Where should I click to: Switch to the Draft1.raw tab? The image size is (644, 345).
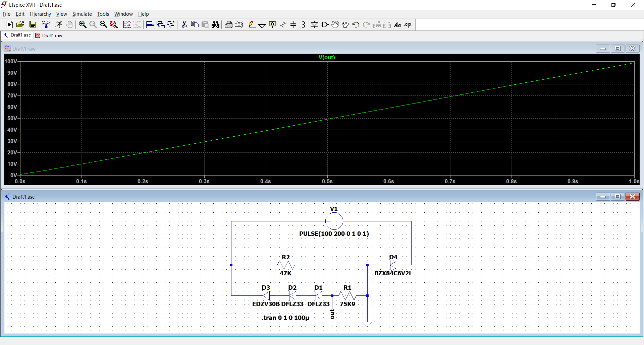(49, 36)
